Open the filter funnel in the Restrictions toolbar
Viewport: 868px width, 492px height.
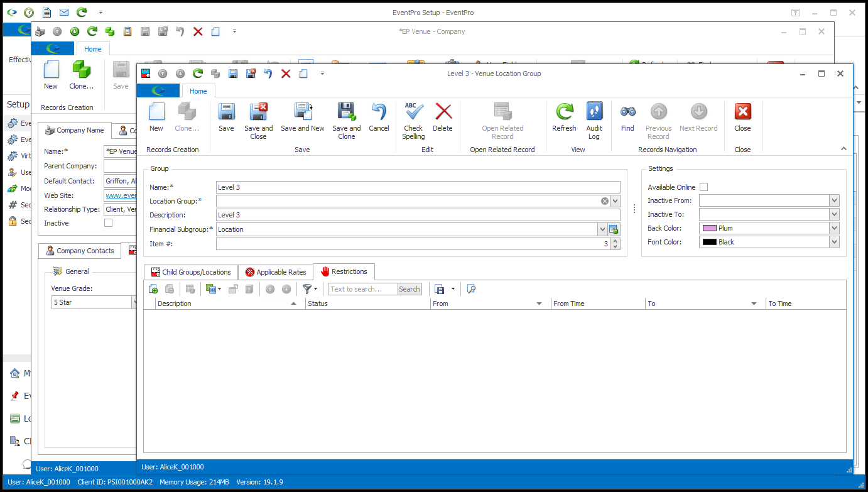click(x=307, y=289)
